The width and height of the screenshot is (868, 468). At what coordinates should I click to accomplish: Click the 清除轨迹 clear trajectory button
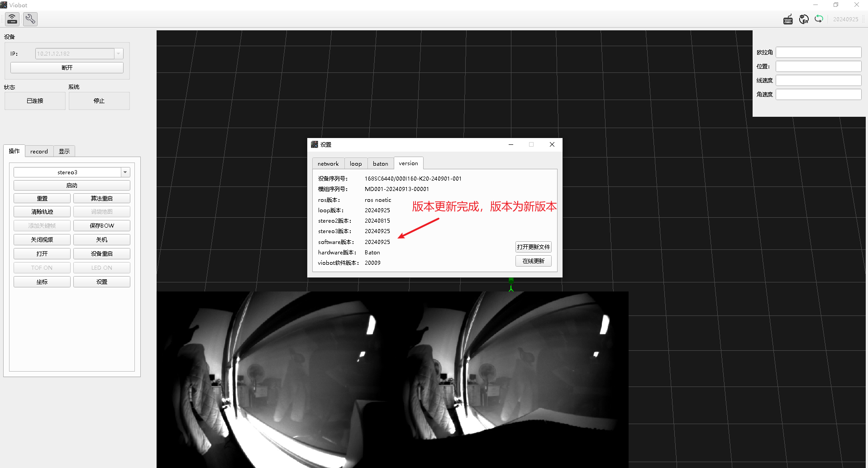[42, 212]
